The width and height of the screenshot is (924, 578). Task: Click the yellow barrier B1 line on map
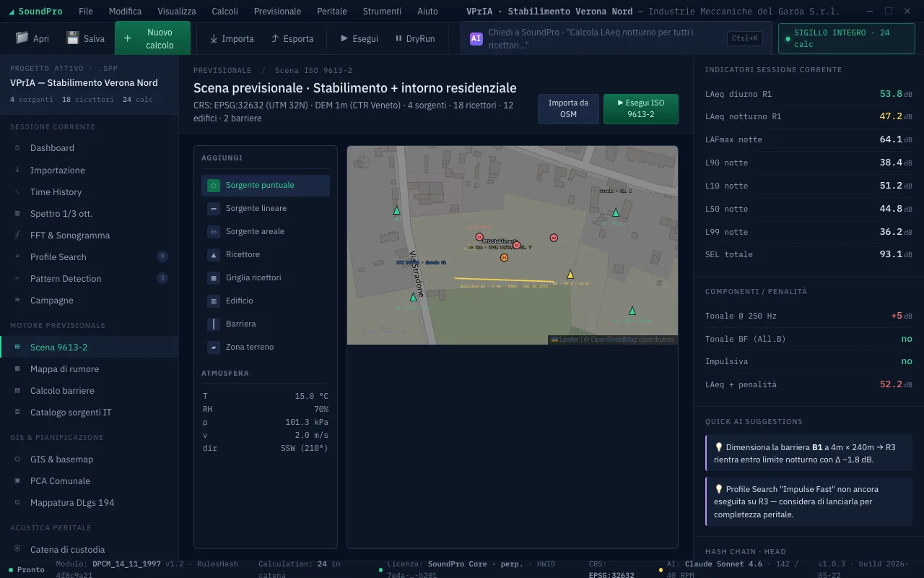(x=505, y=280)
